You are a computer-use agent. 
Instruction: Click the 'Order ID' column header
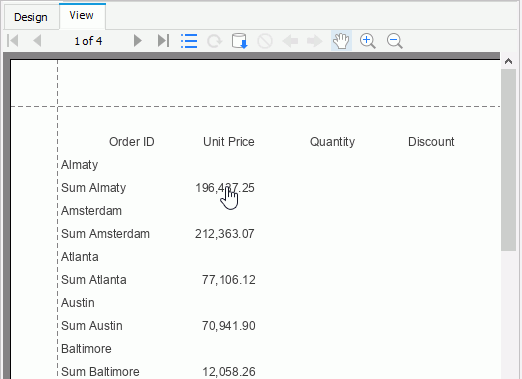pyautogui.click(x=132, y=142)
